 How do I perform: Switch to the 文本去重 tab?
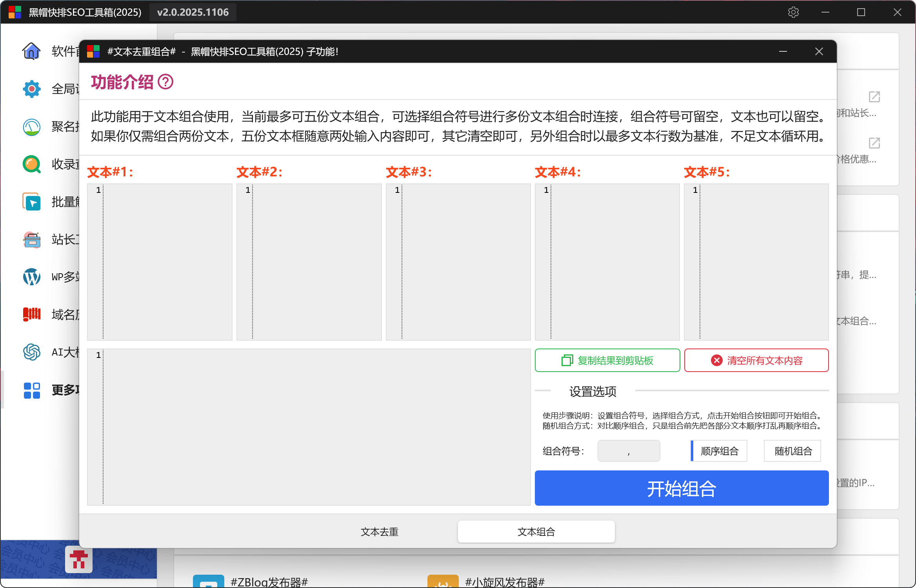pyautogui.click(x=379, y=532)
